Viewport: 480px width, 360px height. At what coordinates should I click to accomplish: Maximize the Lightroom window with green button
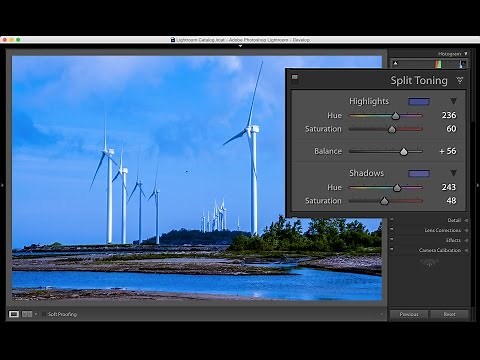click(18, 40)
